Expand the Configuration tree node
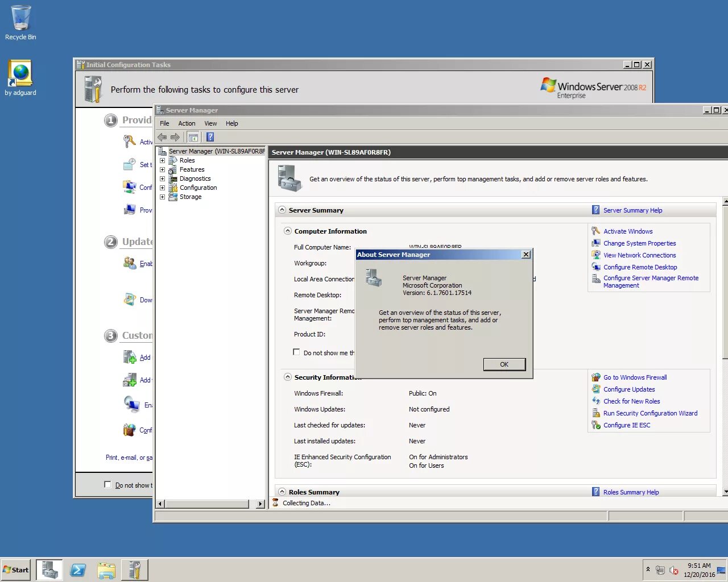Screen dimensions: 728x582 tap(162, 188)
